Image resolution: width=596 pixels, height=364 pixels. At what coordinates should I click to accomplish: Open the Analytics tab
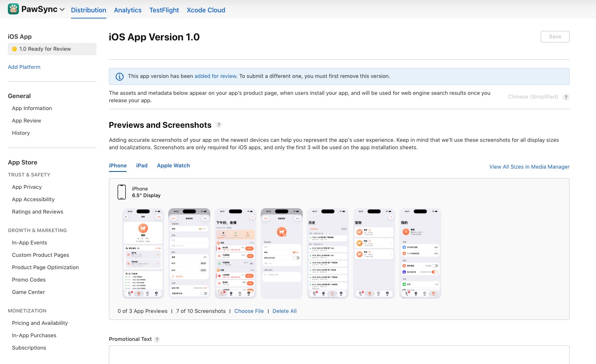[128, 10]
